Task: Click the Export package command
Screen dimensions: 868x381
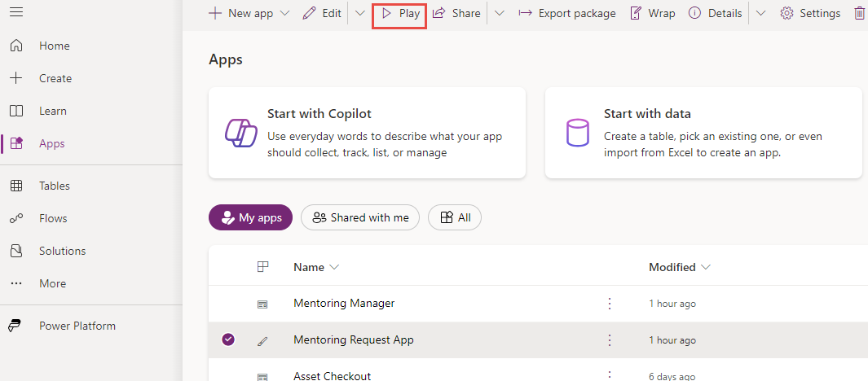Action: [566, 14]
